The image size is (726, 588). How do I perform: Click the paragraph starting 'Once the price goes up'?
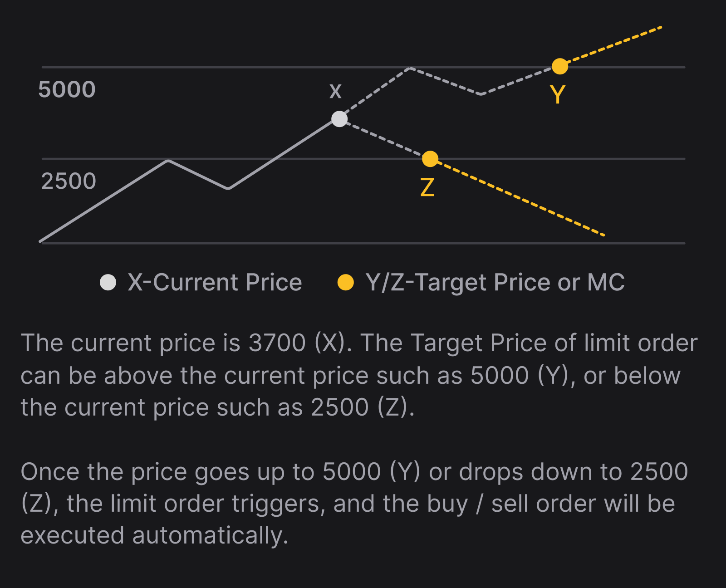(354, 504)
